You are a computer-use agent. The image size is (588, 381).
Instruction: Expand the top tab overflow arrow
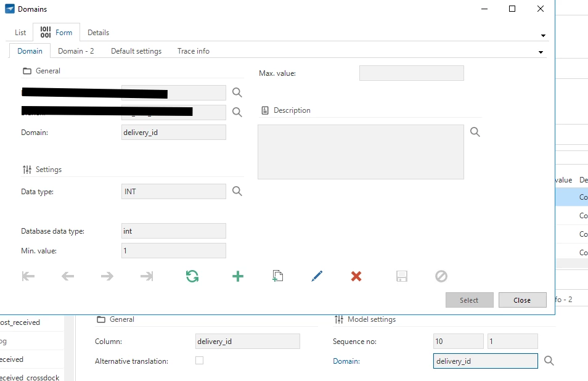coord(543,36)
